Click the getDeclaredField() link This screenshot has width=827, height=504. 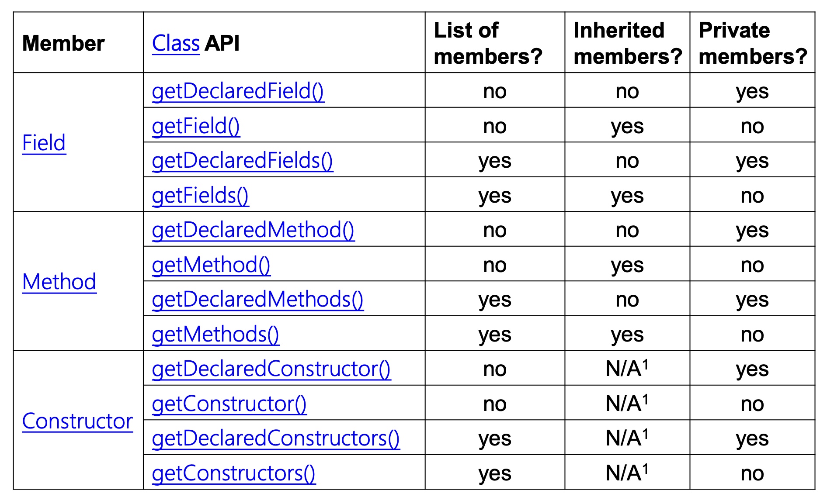click(238, 91)
